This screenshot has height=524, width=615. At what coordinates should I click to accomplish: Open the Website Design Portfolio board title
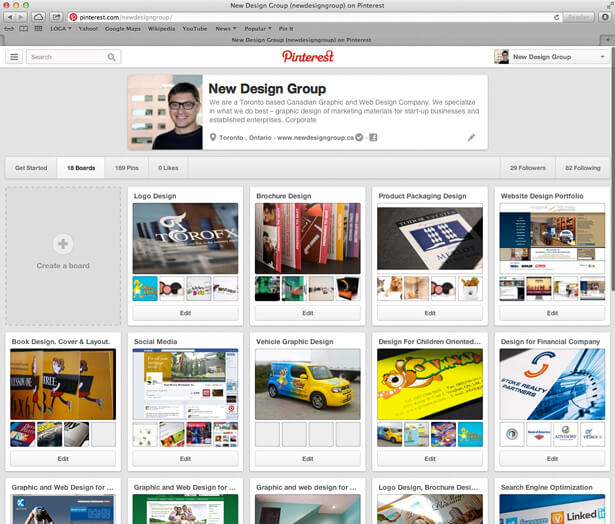[x=542, y=196]
